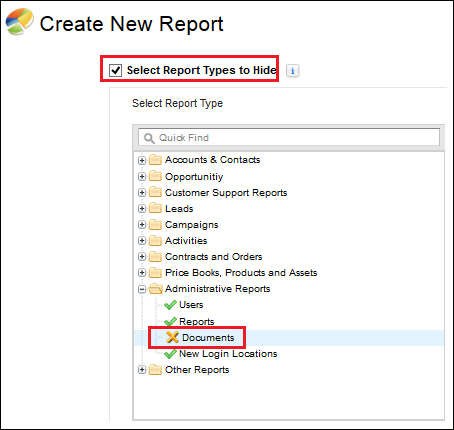The image size is (454, 430).
Task: Click the Leads folder icon
Action: click(155, 208)
